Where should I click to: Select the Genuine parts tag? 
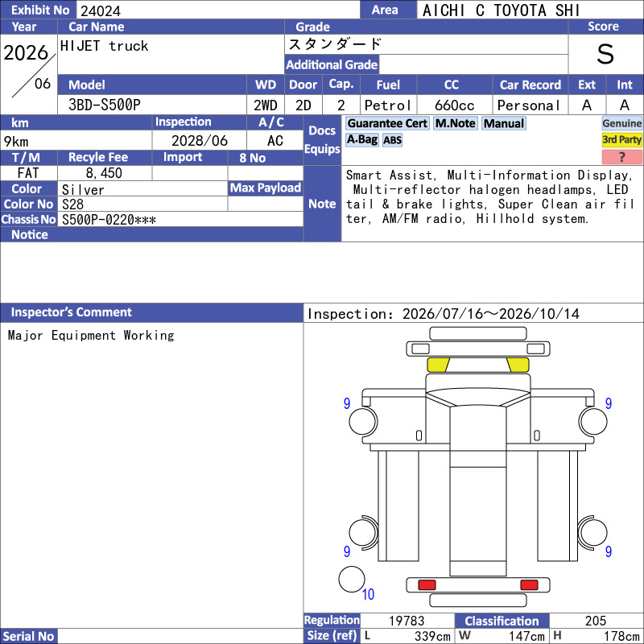pyautogui.click(x=621, y=124)
